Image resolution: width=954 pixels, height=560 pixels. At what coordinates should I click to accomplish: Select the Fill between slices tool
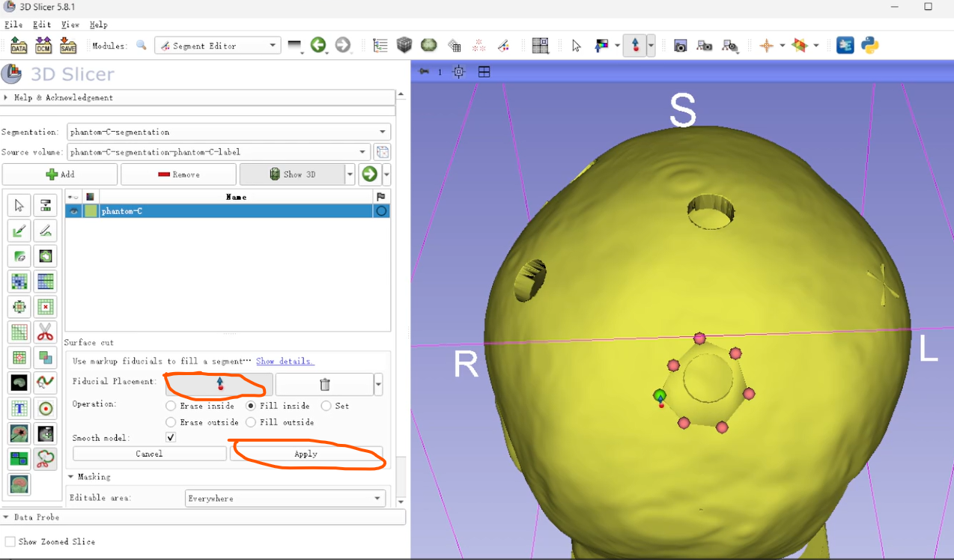click(46, 282)
